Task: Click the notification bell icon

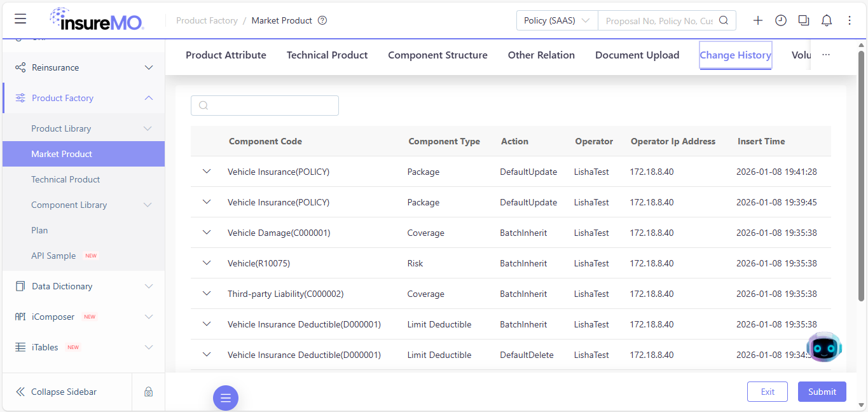Action: point(827,20)
